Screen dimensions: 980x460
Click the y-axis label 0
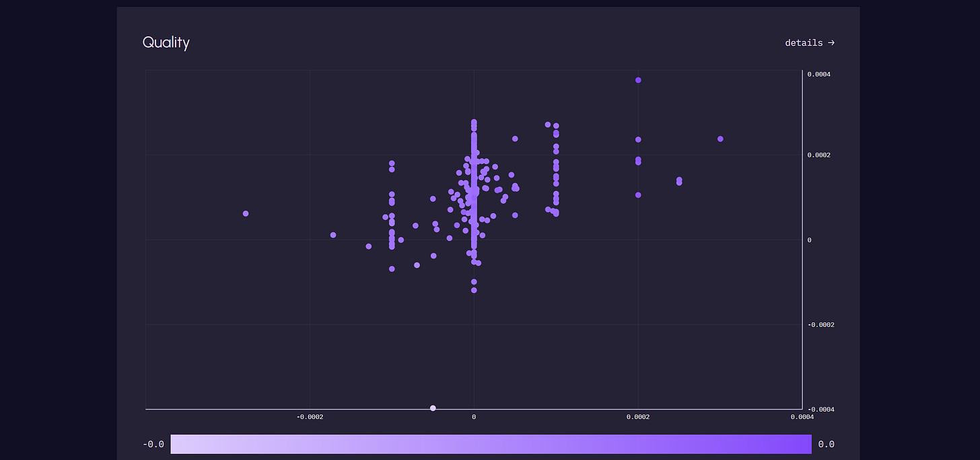point(810,240)
